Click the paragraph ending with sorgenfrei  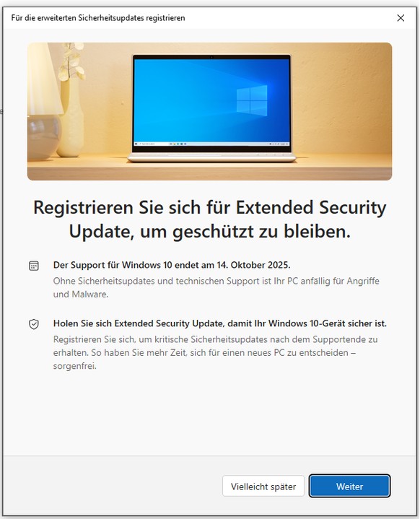click(215, 352)
